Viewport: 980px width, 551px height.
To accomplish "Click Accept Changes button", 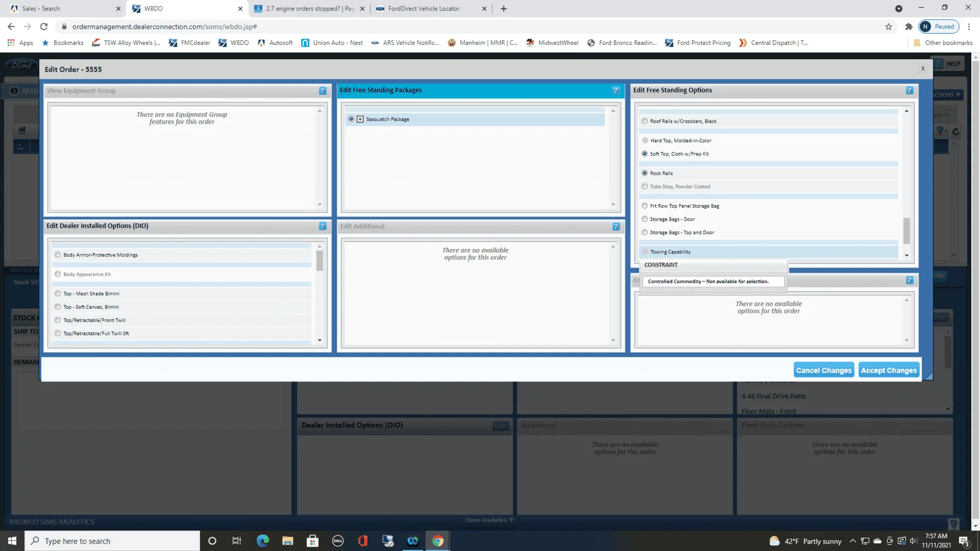I will (x=889, y=370).
